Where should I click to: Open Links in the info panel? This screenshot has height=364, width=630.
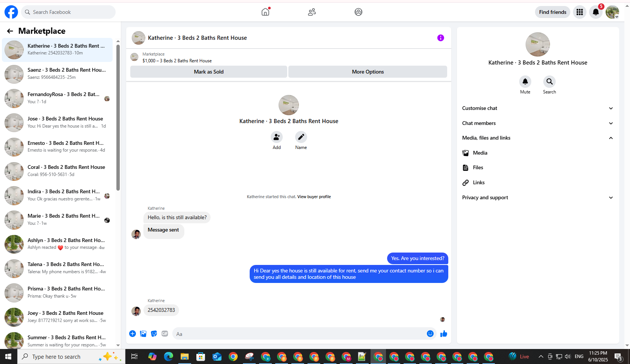538,183
